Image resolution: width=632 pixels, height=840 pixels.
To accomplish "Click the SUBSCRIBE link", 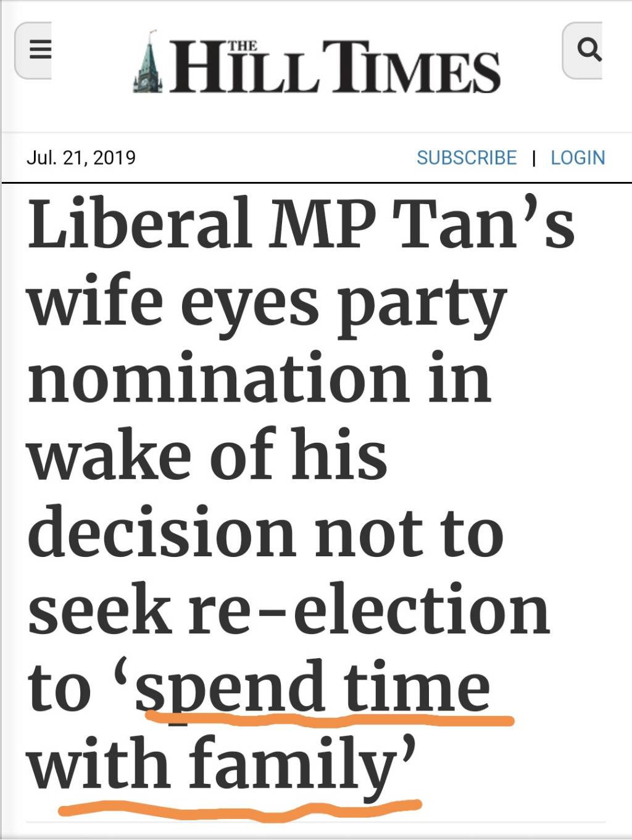I will pyautogui.click(x=467, y=158).
